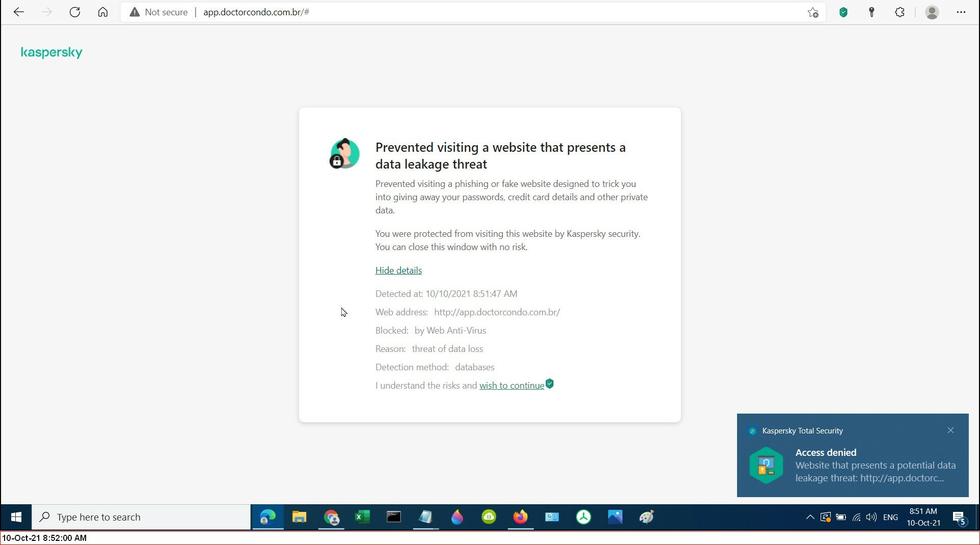
Task: Open the Windows notification center
Action: coord(960,518)
